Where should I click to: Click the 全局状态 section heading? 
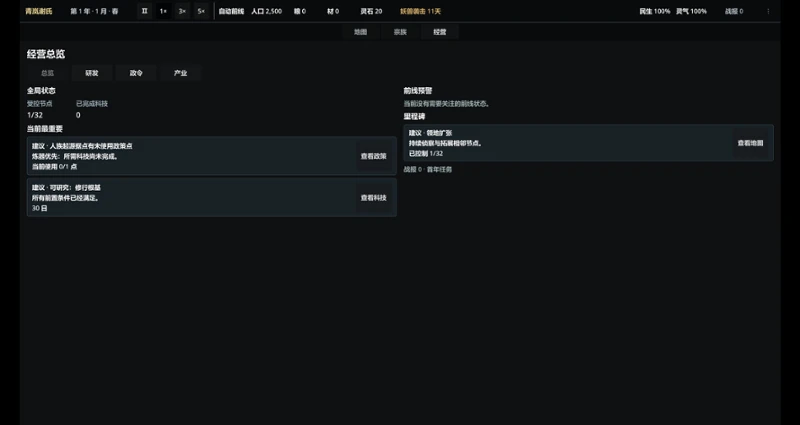coord(41,91)
